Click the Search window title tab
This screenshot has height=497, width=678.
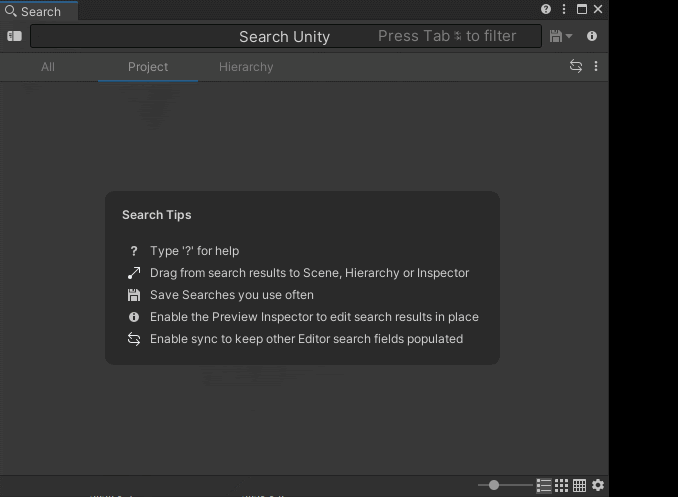coord(39,11)
